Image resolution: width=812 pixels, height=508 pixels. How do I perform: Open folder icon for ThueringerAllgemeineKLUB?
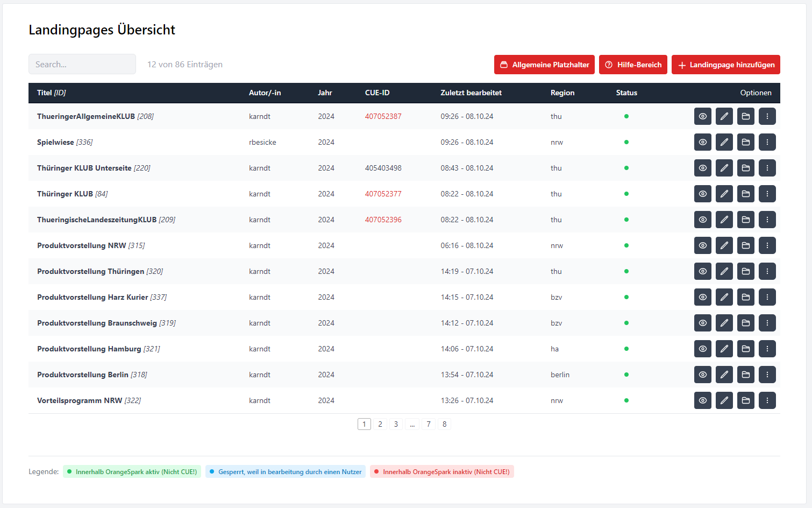(745, 116)
